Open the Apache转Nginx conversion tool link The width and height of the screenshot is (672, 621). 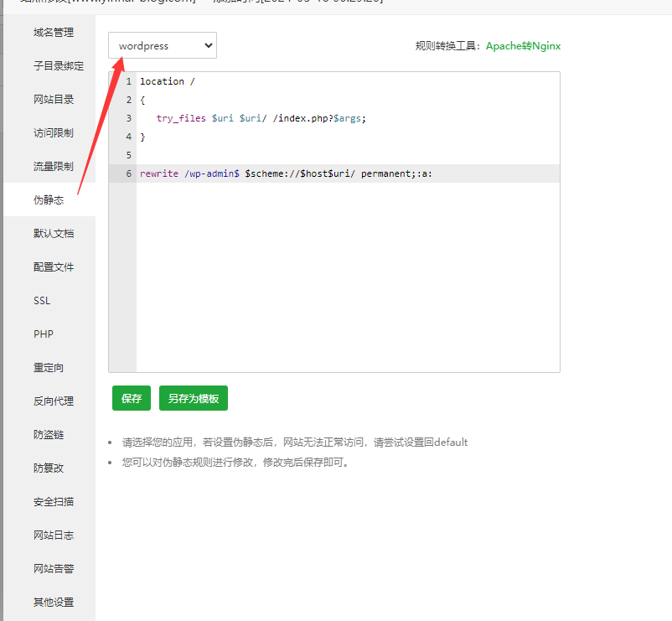(523, 46)
